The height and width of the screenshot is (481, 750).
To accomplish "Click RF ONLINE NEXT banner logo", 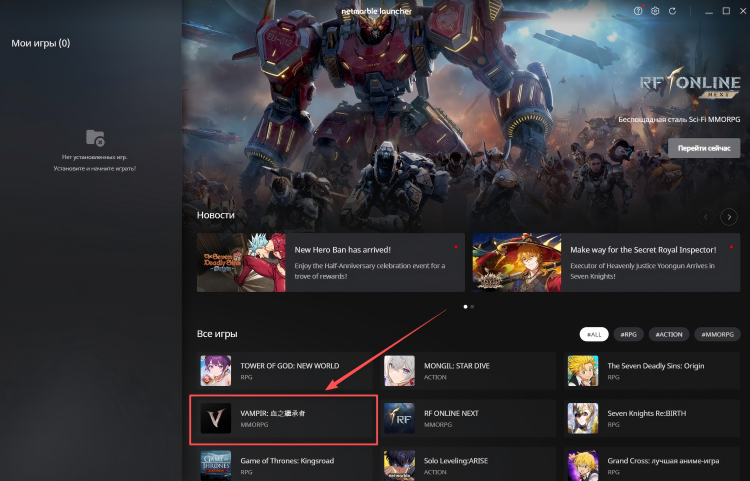I will tap(690, 84).
